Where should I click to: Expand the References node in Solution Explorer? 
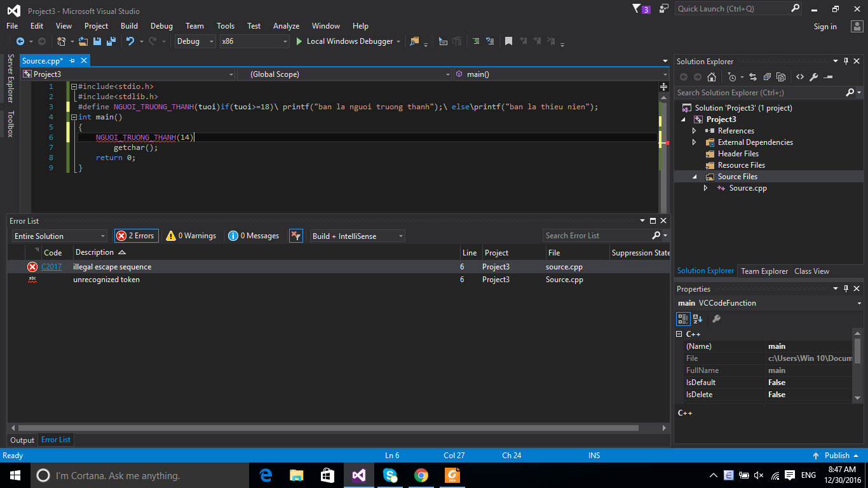pyautogui.click(x=695, y=131)
